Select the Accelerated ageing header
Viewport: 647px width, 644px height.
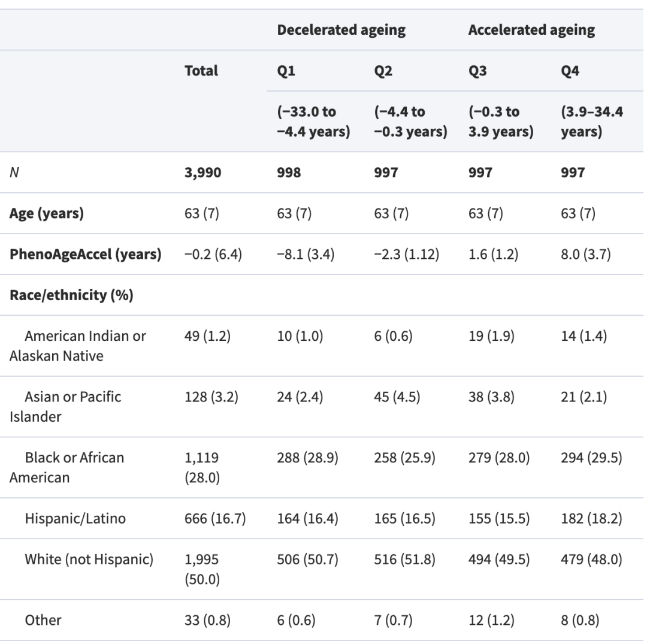[531, 30]
